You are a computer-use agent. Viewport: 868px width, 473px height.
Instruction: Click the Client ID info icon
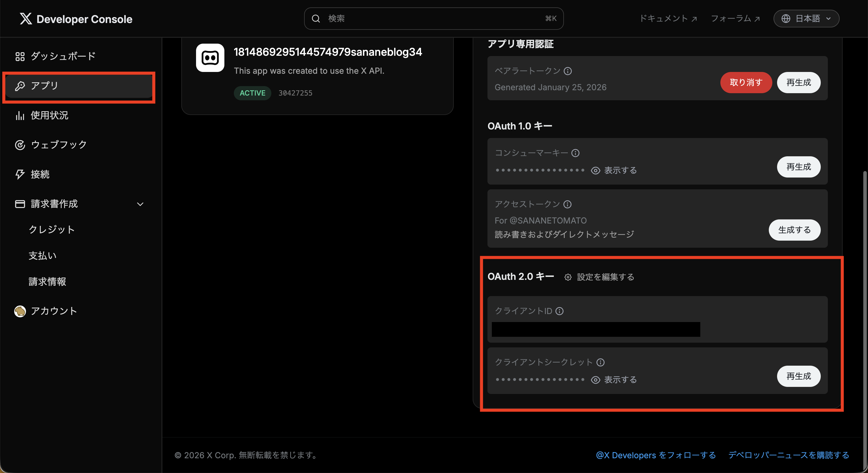pos(559,311)
